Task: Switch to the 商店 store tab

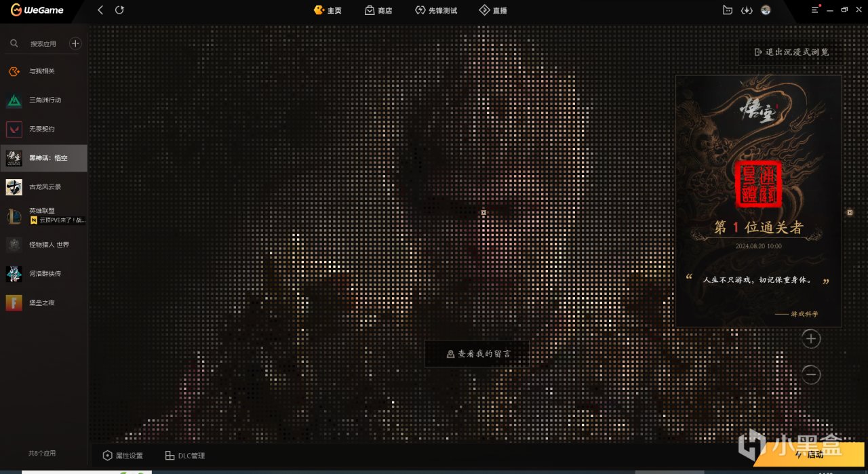Action: (x=378, y=10)
